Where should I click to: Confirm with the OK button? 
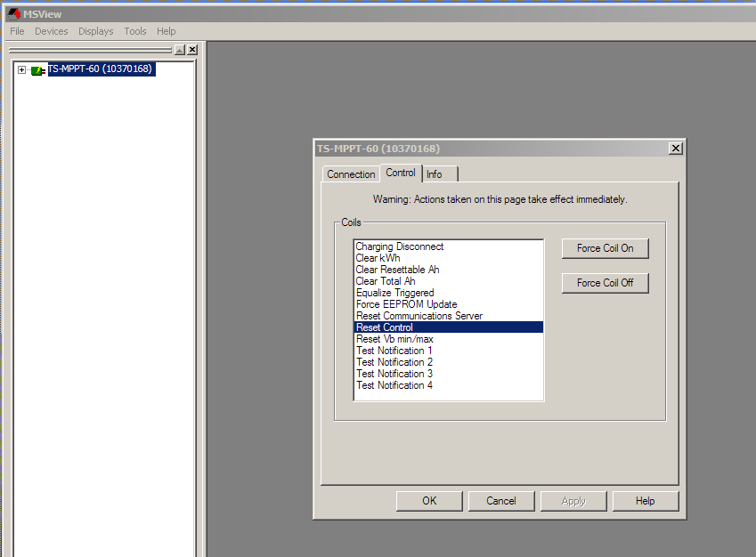[x=429, y=501]
